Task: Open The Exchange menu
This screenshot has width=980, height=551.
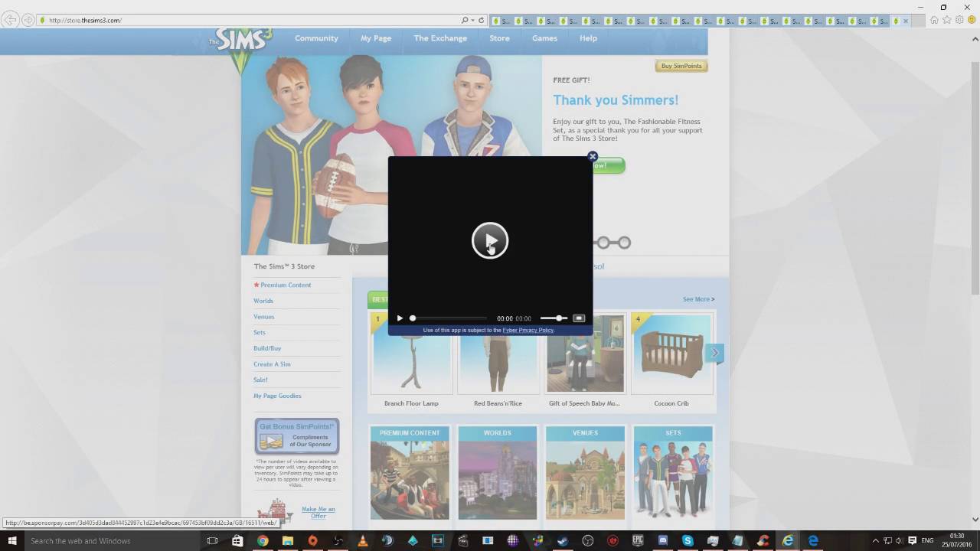Action: [440, 38]
